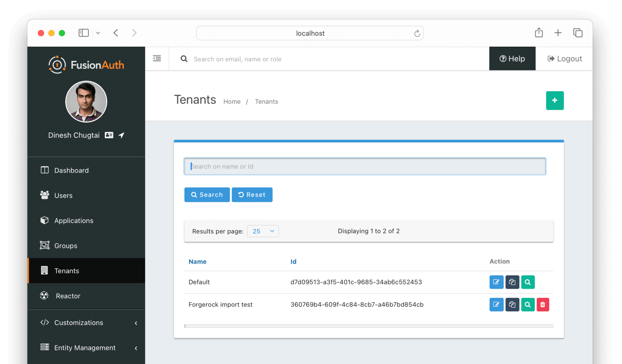Expand the Customizations submenu
This screenshot has height=364, width=622.
click(86, 323)
